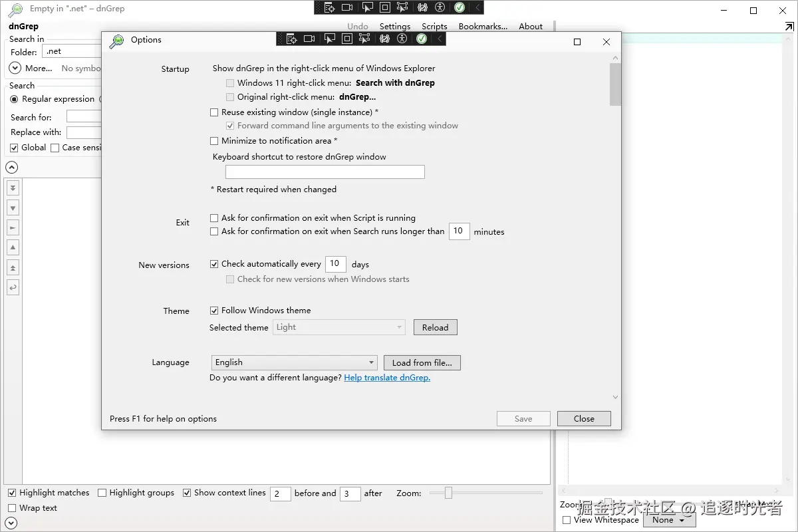Click the video camera icon in main window debug toolbar
The width and height of the screenshot is (798, 532).
[347, 7]
